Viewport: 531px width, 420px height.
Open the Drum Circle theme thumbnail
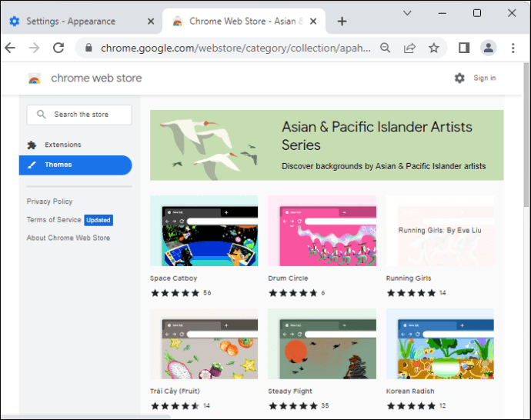(322, 231)
